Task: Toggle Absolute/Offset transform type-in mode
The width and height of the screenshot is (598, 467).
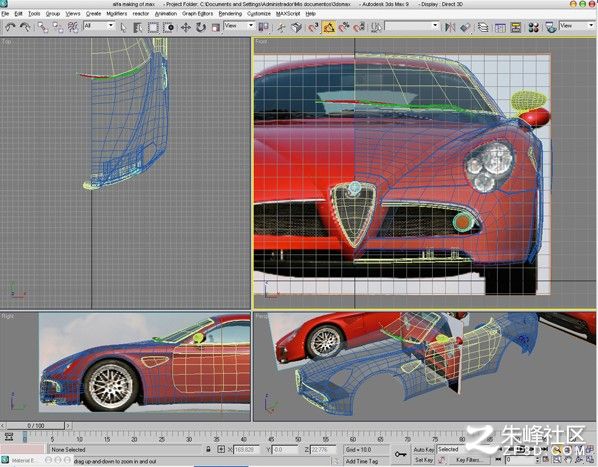Action: click(221, 449)
